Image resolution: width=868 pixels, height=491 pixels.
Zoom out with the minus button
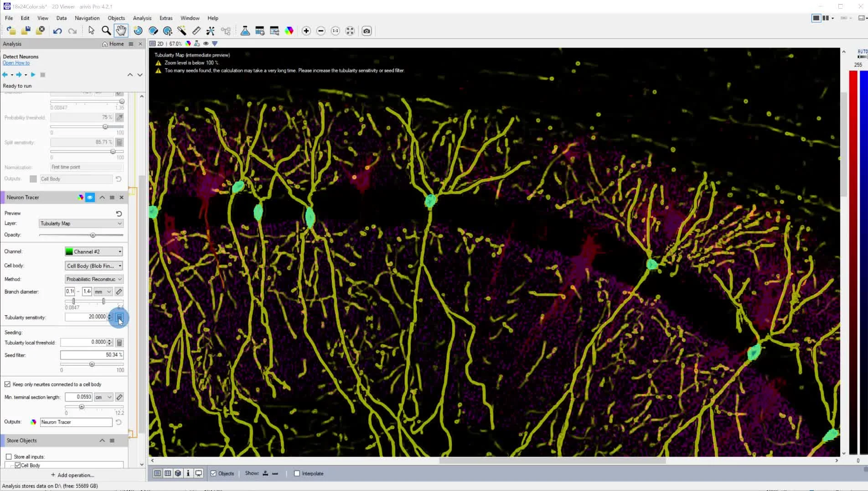321,31
